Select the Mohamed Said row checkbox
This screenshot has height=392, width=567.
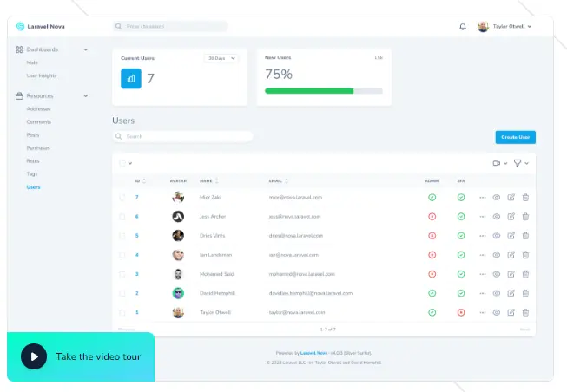[122, 274]
